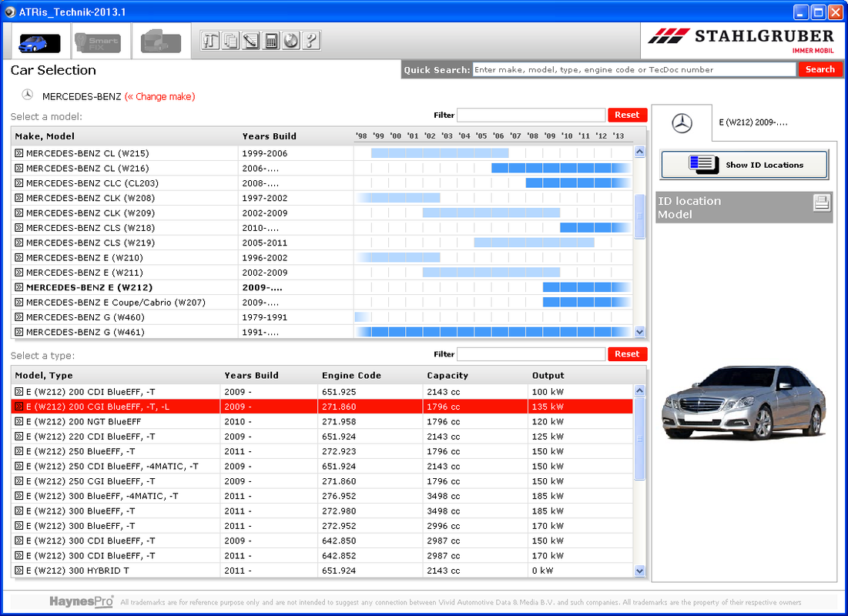This screenshot has width=848, height=616.
Task: Click the arrow icon of E 250 CGI BlueEFF row
Action: [x=19, y=480]
